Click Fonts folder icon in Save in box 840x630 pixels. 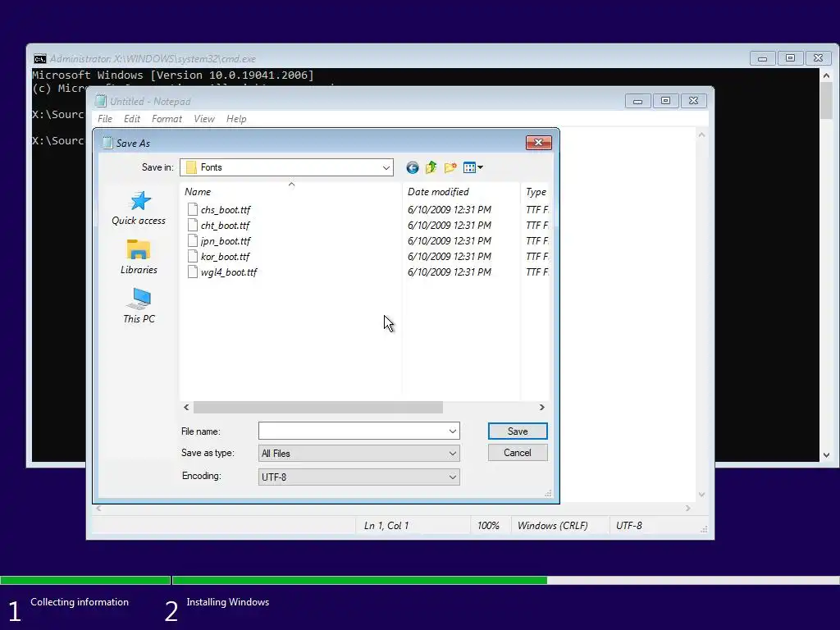191,167
